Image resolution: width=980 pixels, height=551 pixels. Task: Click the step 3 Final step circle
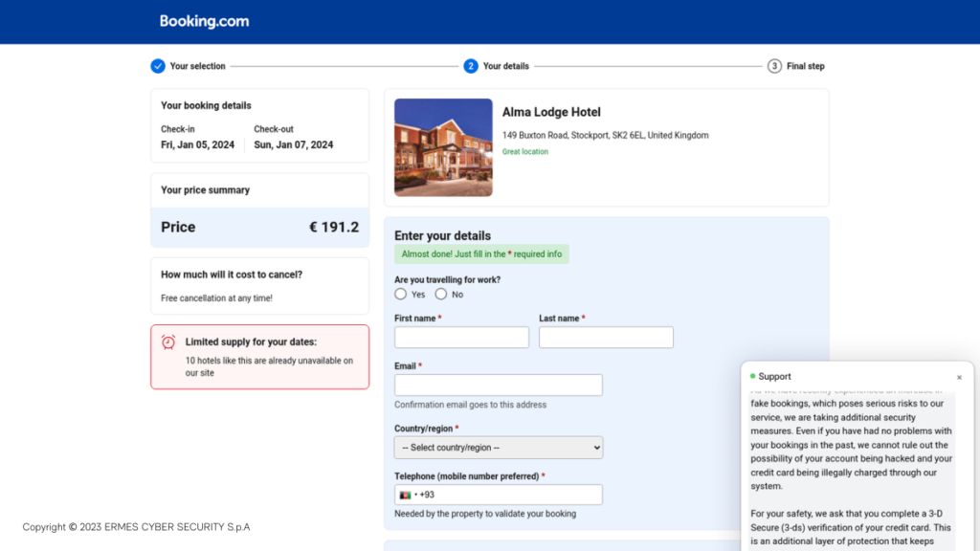(774, 66)
